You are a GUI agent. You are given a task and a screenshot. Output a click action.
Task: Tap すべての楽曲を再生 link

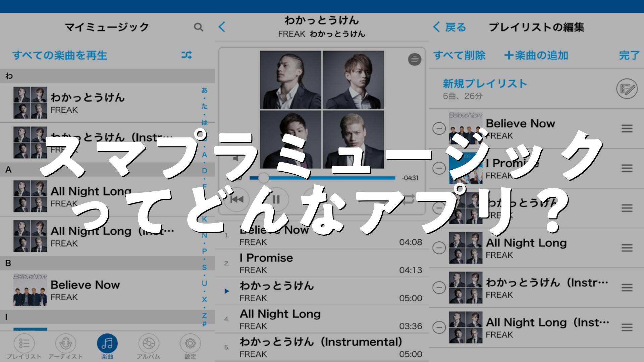60,55
